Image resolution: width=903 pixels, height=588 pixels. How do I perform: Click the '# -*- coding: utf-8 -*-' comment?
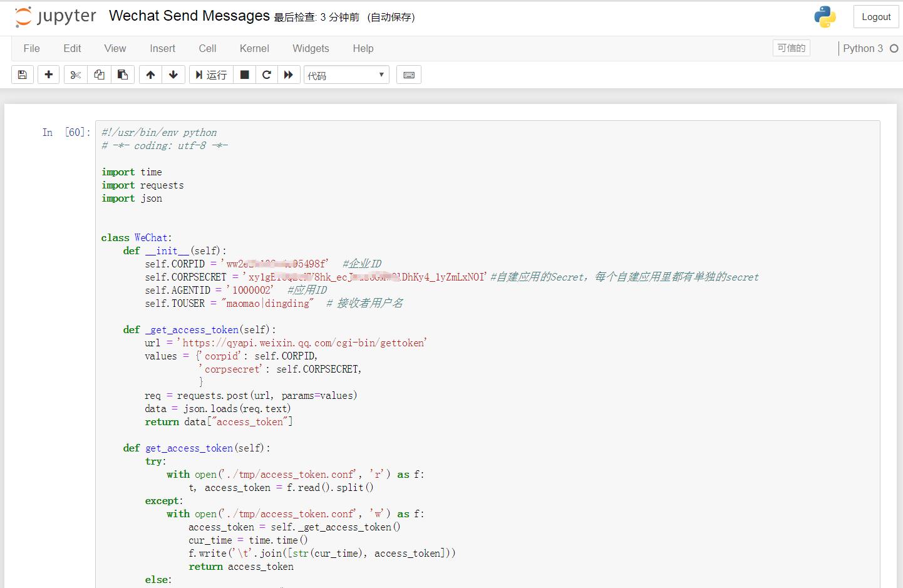pos(165,145)
